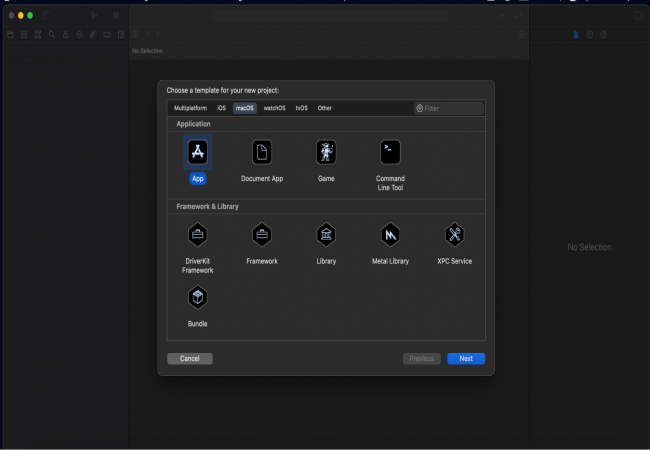The width and height of the screenshot is (650, 450).
Task: Select the Framework template
Action: coord(262,235)
